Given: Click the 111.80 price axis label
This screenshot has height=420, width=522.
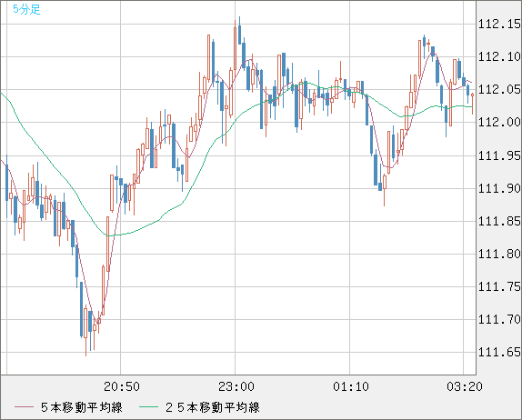Looking at the screenshot, I should [499, 255].
